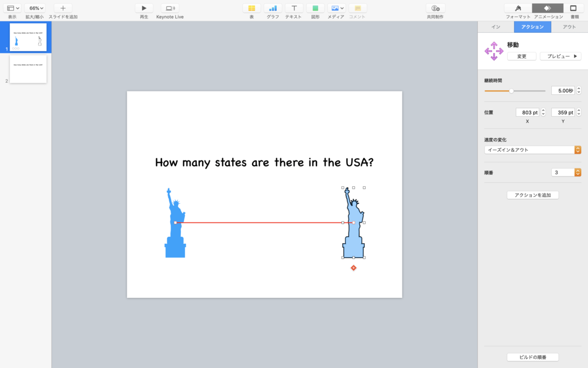Viewport: 588px width, 368px height.
Task: Click the purple 移動 move effect icon
Action: click(494, 51)
